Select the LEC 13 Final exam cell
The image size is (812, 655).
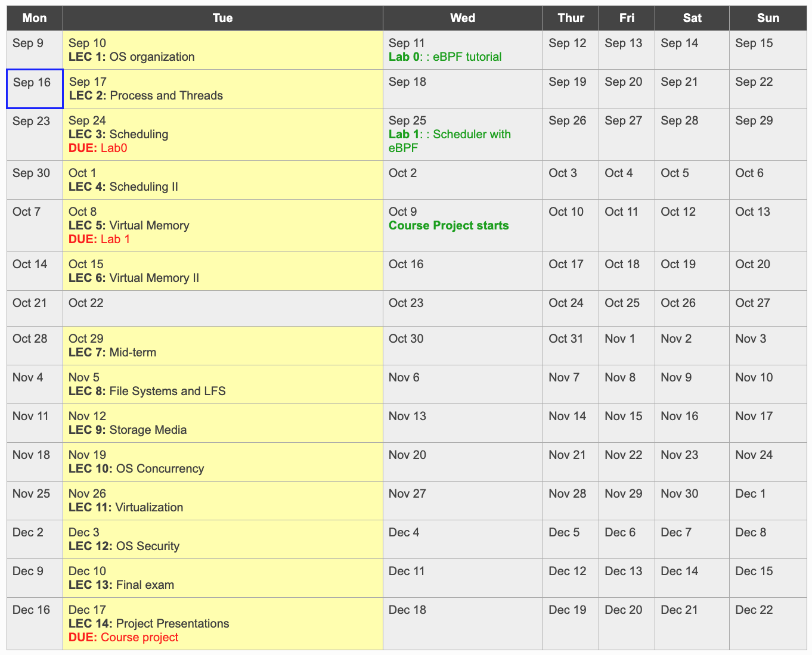[x=121, y=585]
